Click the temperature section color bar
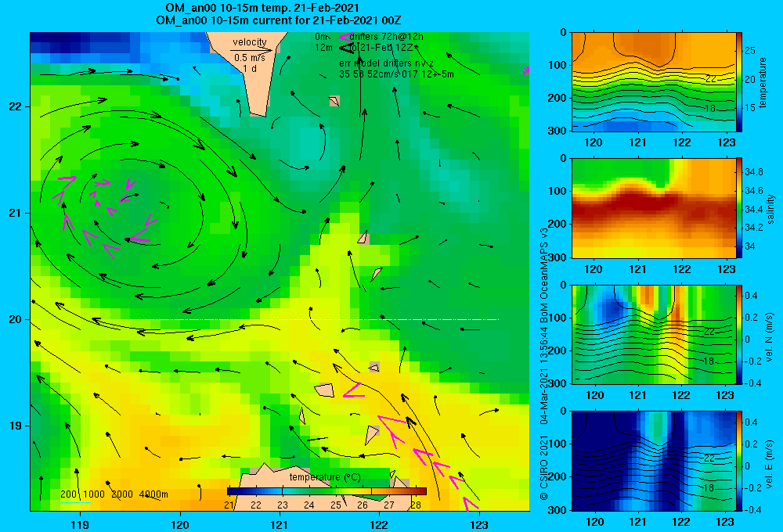The height and width of the screenshot is (532, 783). coord(739,82)
